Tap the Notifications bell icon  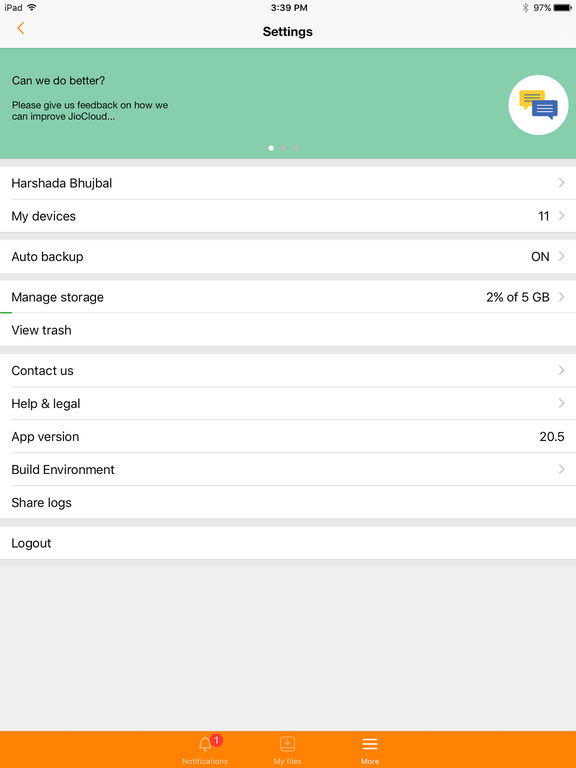point(205,744)
